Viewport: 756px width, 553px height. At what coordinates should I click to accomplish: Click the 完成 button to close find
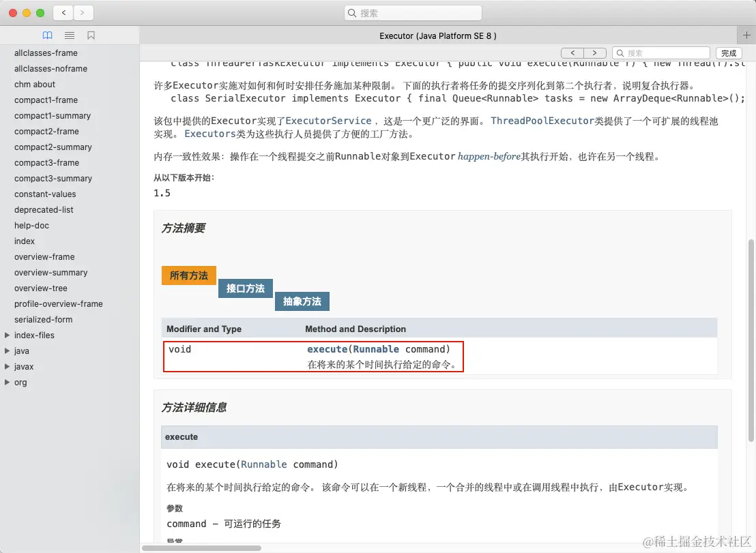729,53
